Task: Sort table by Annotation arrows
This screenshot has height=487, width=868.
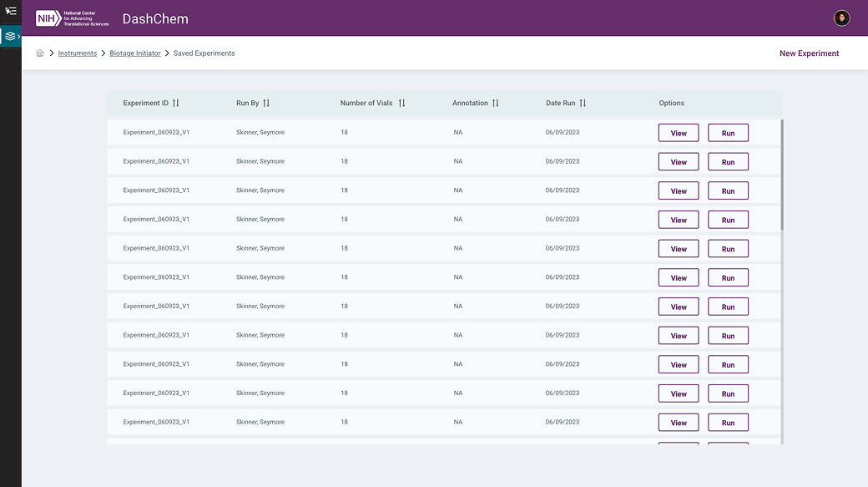Action: (495, 104)
